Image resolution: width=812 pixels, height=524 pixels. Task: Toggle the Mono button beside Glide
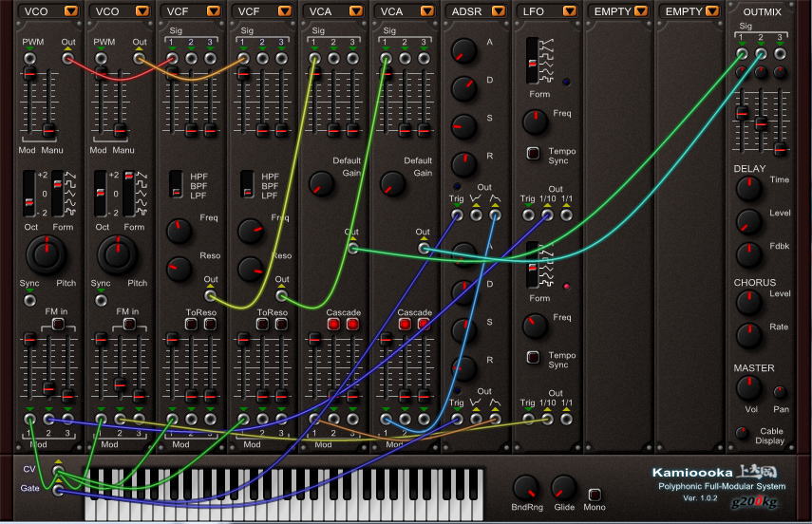pos(595,495)
